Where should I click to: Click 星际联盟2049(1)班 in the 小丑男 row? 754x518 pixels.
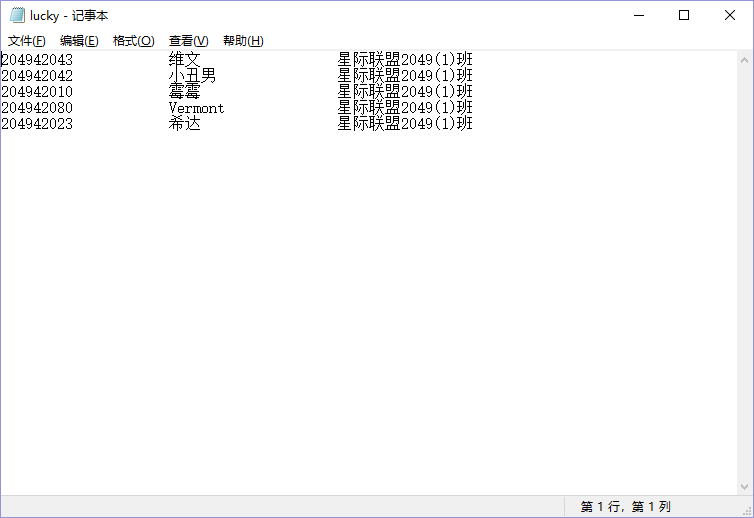[405, 76]
